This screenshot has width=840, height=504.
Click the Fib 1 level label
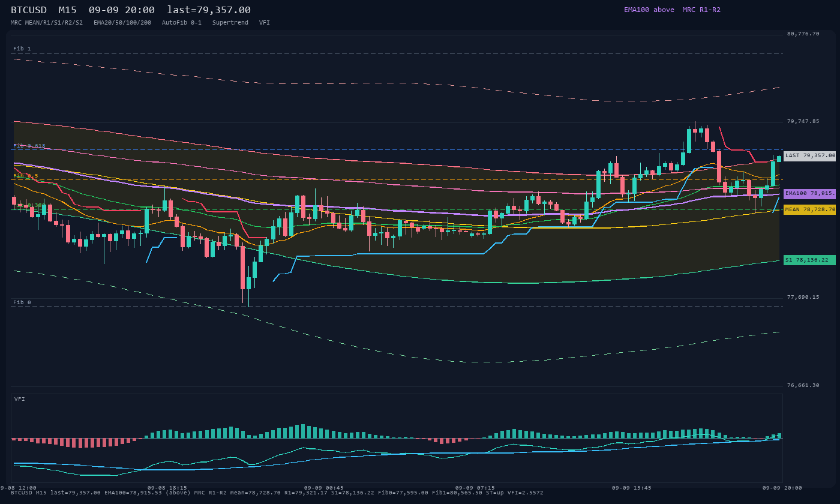point(22,49)
